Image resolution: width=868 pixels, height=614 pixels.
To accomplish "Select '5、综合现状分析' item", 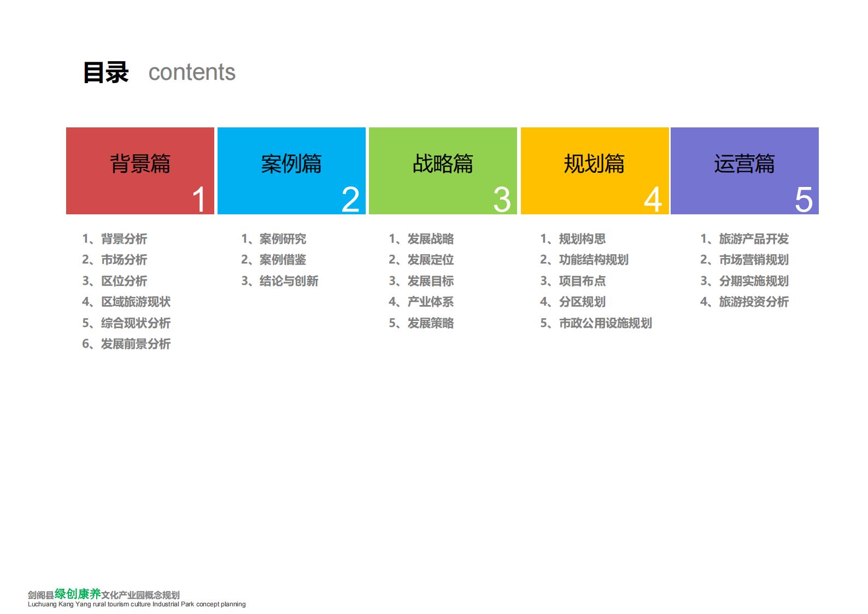I will (126, 323).
